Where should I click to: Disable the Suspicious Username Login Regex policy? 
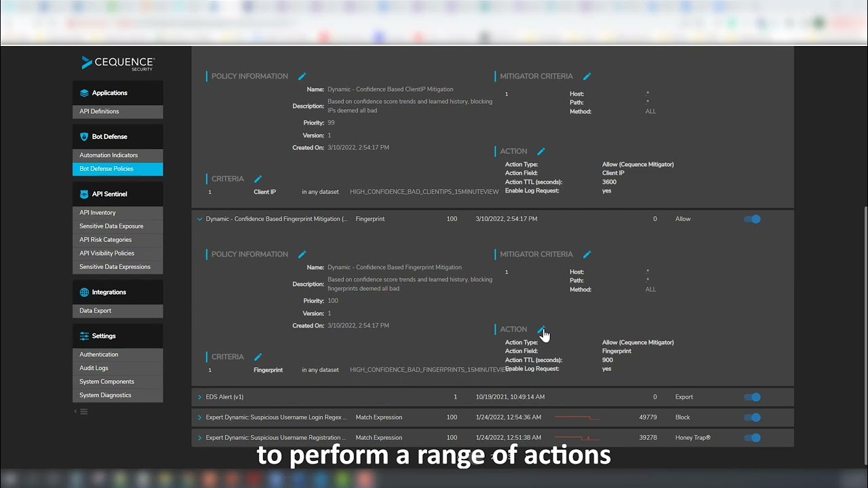[x=752, y=418]
